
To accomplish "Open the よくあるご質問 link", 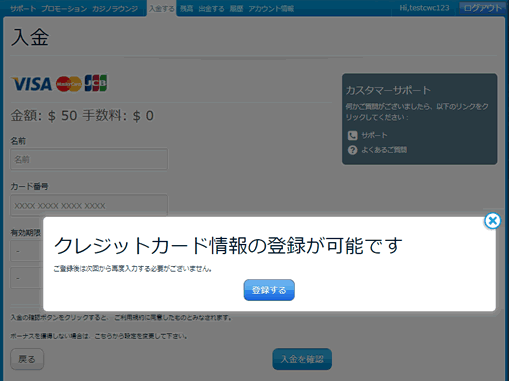I will [x=384, y=150].
